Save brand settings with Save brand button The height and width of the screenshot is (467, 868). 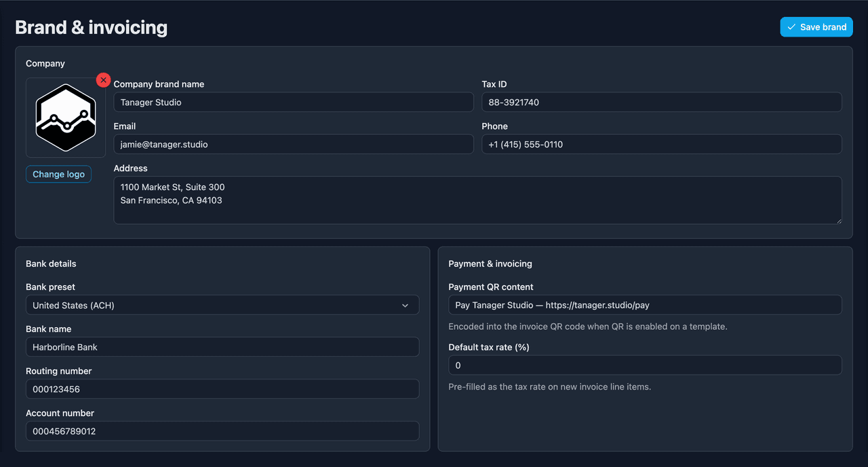tap(816, 27)
